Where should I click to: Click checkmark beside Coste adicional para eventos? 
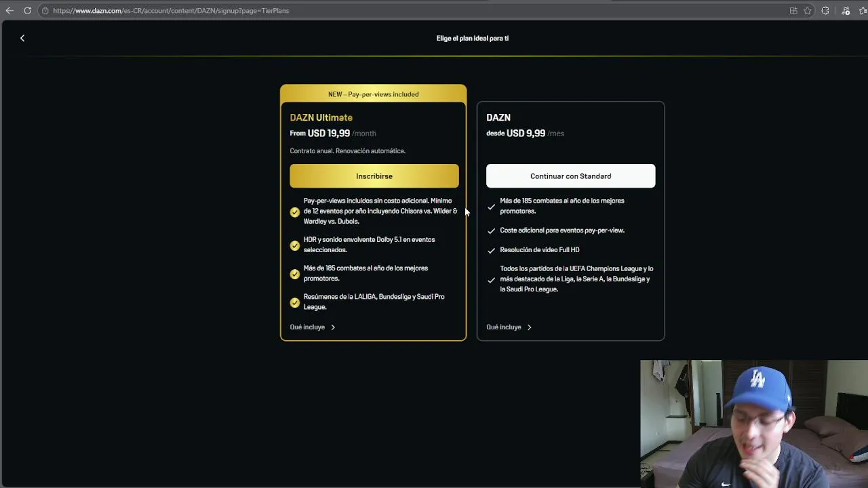492,231
